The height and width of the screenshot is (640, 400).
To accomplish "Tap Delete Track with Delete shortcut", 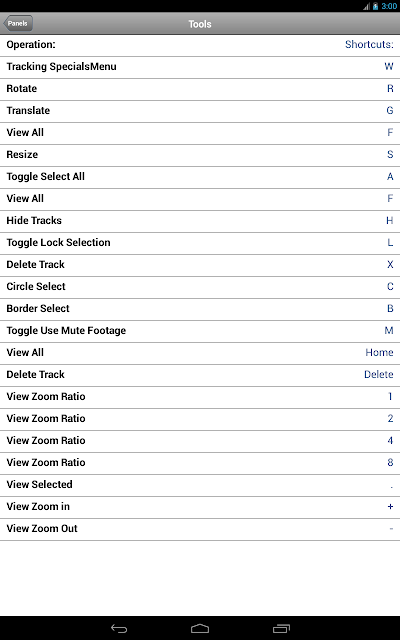I will click(200, 376).
